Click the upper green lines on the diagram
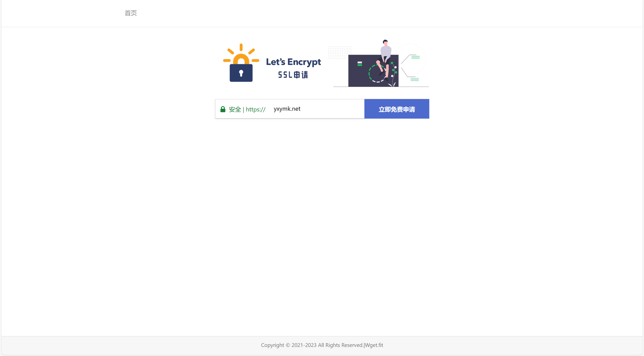Viewport: 644px width, 356px height. (415, 57)
